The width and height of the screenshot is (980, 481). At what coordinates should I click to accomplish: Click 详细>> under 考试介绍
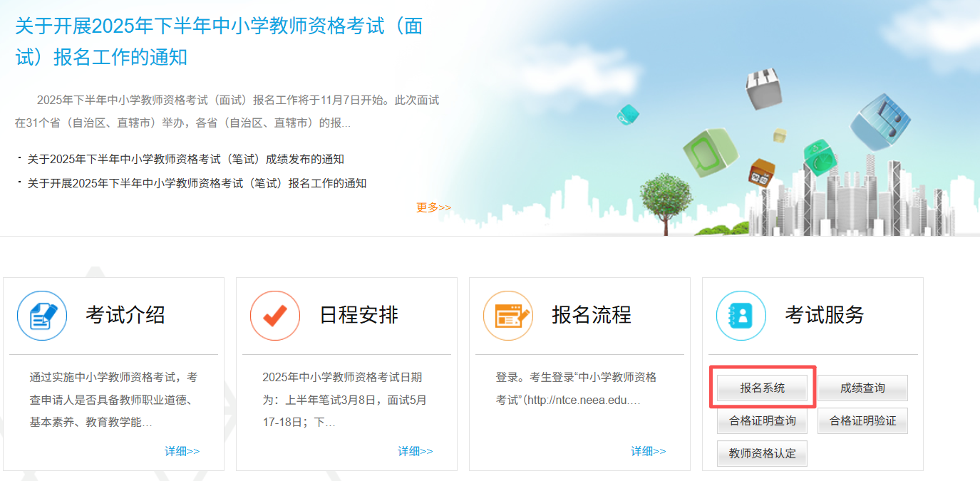coord(182,451)
